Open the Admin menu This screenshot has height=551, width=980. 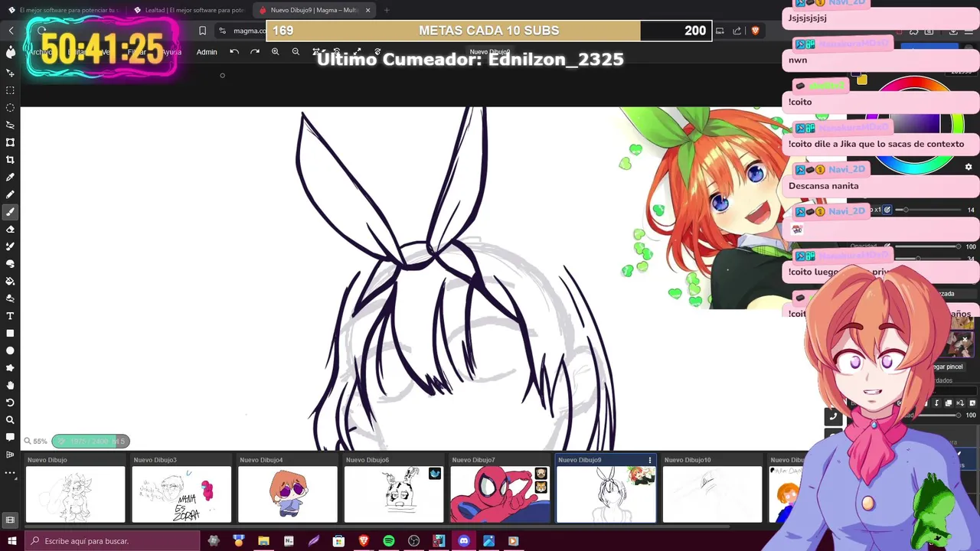pos(207,52)
